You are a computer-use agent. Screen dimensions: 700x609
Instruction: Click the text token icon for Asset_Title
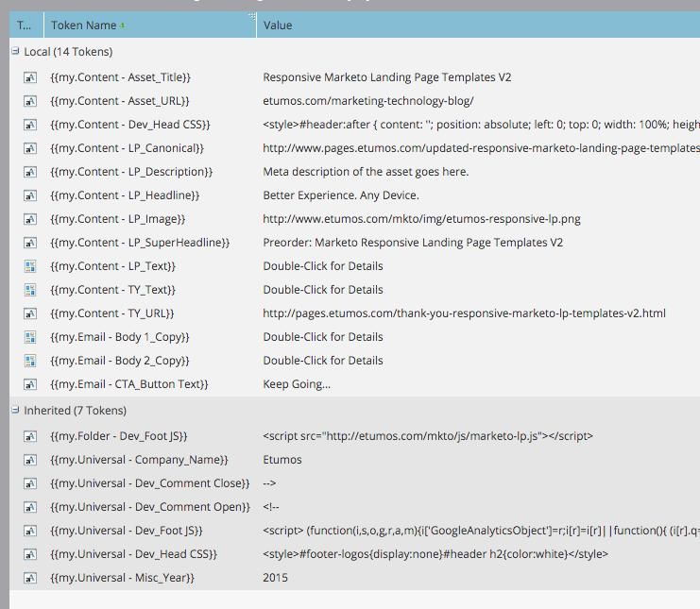(30, 77)
